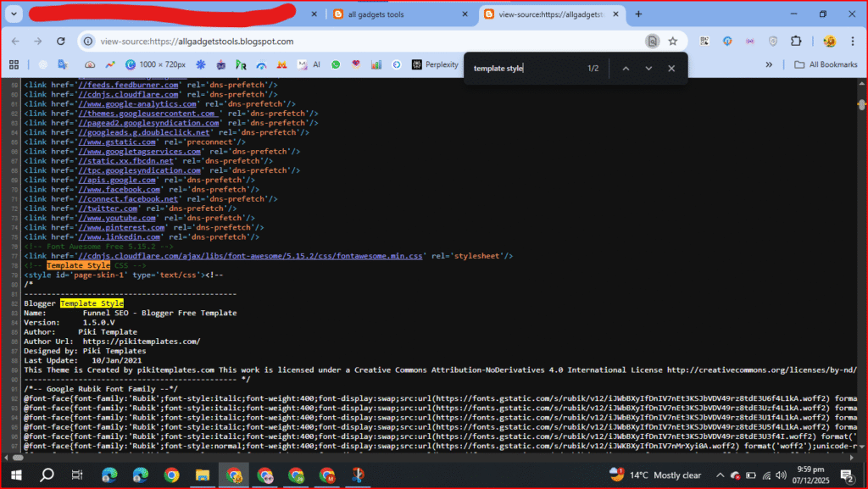Show hidden system tray icons
Viewport: 868px width, 489px height.
click(x=721, y=475)
